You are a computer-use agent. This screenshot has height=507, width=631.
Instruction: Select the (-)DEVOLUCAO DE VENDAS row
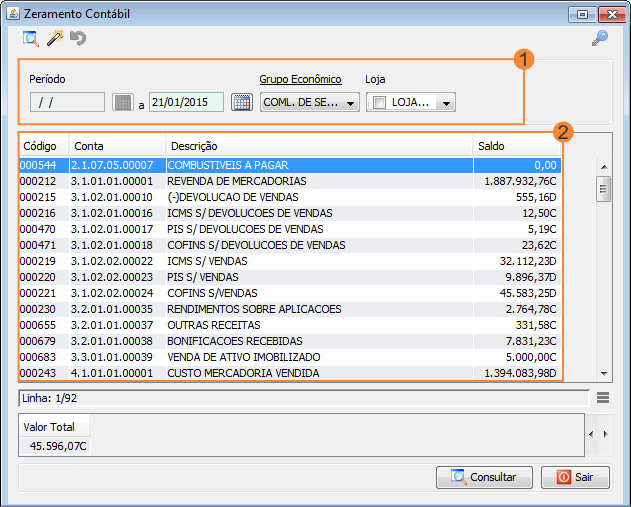(x=290, y=197)
